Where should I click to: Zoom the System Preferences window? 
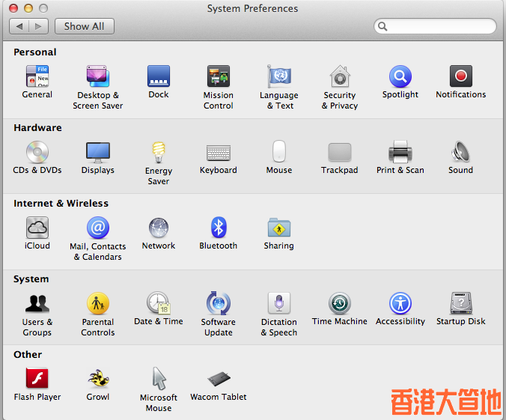pyautogui.click(x=43, y=8)
